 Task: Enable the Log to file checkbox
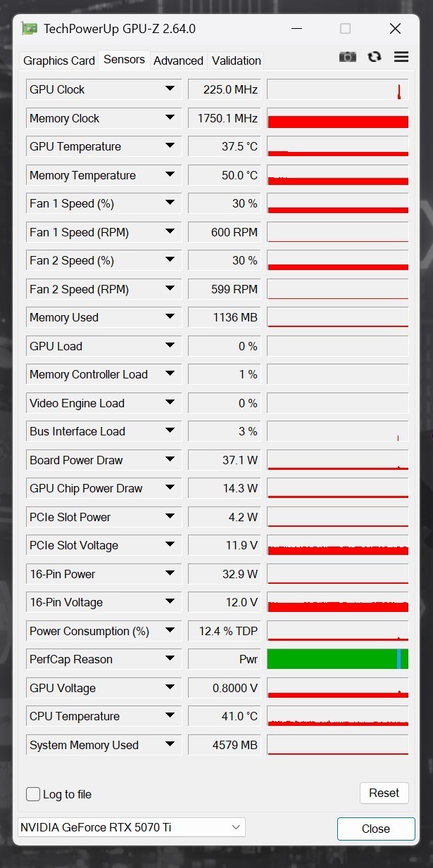point(32,793)
